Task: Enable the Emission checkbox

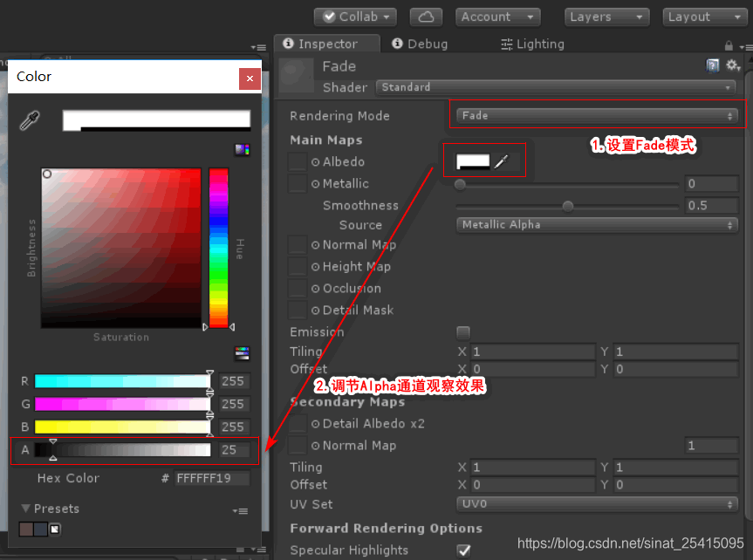Action: click(x=463, y=331)
